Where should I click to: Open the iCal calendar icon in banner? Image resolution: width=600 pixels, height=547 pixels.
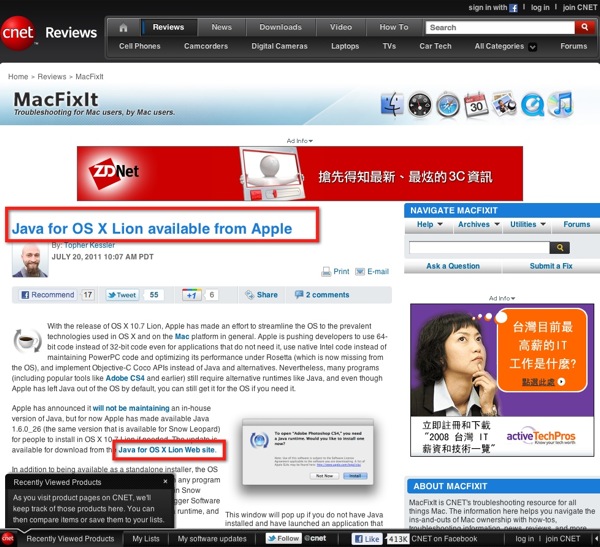pos(476,105)
